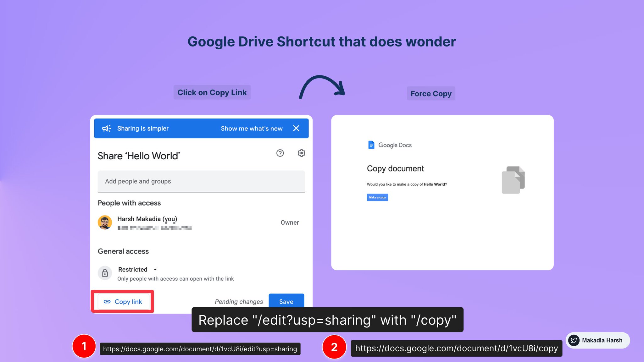Screen dimensions: 644x362
Task: Open 'Show me what's new' link
Action: pos(252,128)
